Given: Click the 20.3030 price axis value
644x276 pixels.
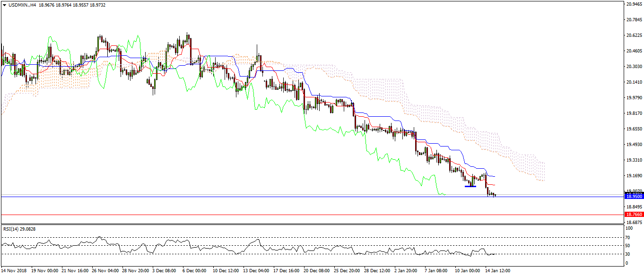Looking at the screenshot, I should point(634,67).
